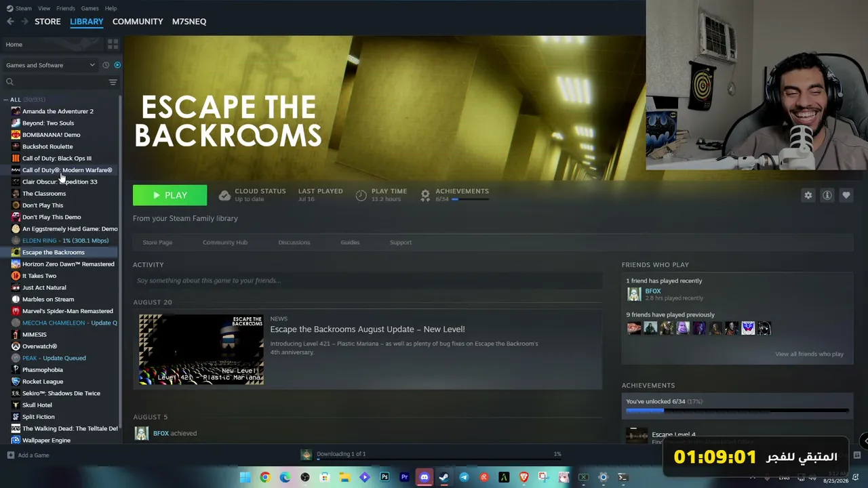This screenshot has height=488, width=868.
Task: Switch to the COMMUNITY tab
Action: 138,22
